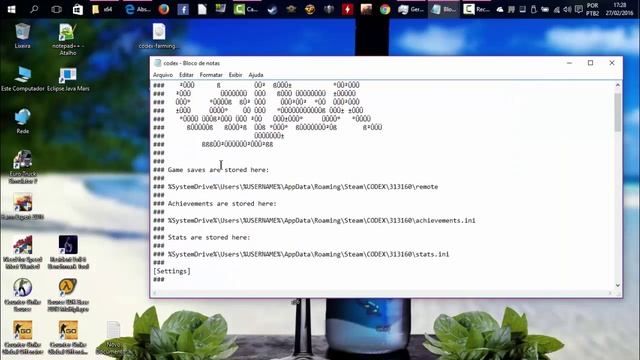Open Task View from the taskbar
This screenshot has width=640, height=360.
point(56,9)
